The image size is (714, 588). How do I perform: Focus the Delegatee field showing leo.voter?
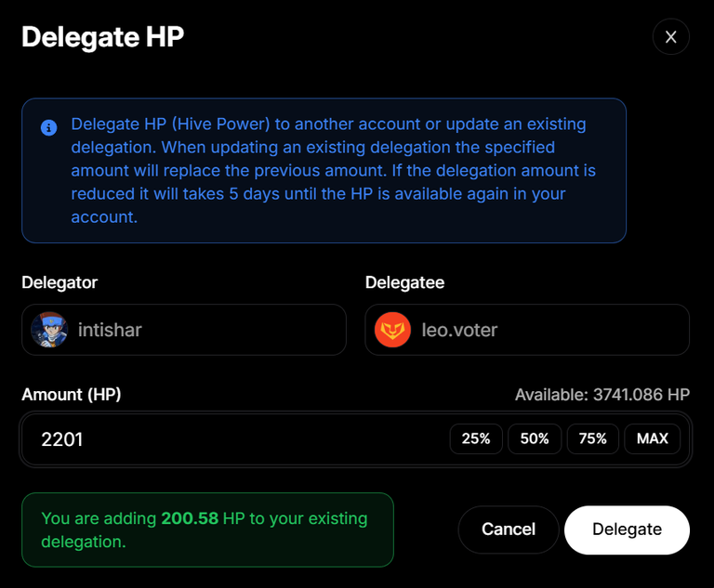pyautogui.click(x=527, y=330)
